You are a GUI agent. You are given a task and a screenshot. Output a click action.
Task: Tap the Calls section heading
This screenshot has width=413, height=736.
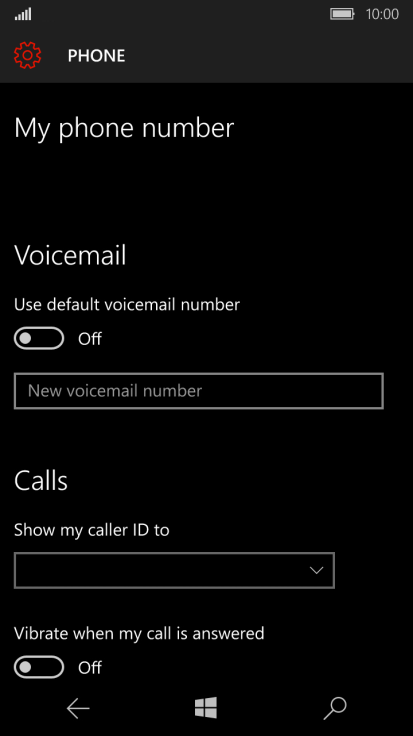pyautogui.click(x=41, y=481)
